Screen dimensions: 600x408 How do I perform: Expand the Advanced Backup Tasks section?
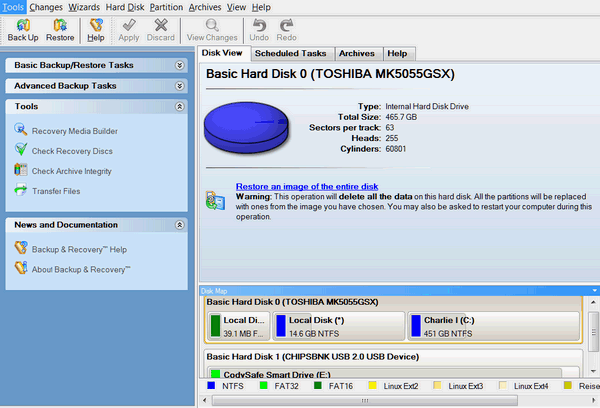[x=179, y=86]
